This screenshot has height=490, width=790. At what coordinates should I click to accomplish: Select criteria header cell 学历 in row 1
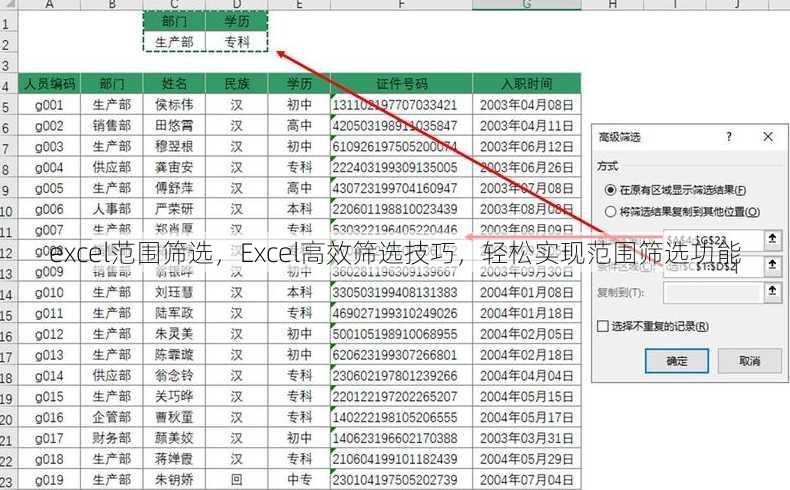coord(237,21)
